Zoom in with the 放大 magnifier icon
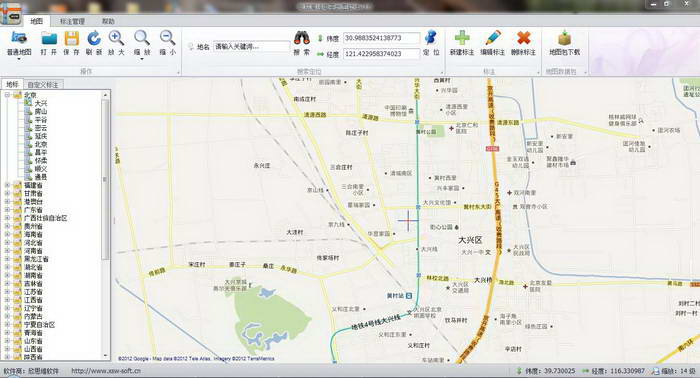Viewport: 700px width, 378px height. [116, 38]
